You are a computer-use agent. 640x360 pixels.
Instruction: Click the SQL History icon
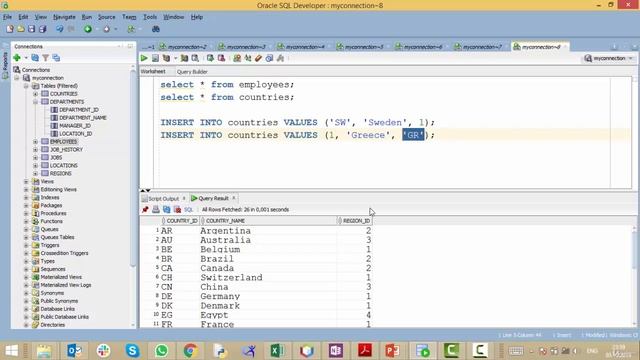point(269,58)
